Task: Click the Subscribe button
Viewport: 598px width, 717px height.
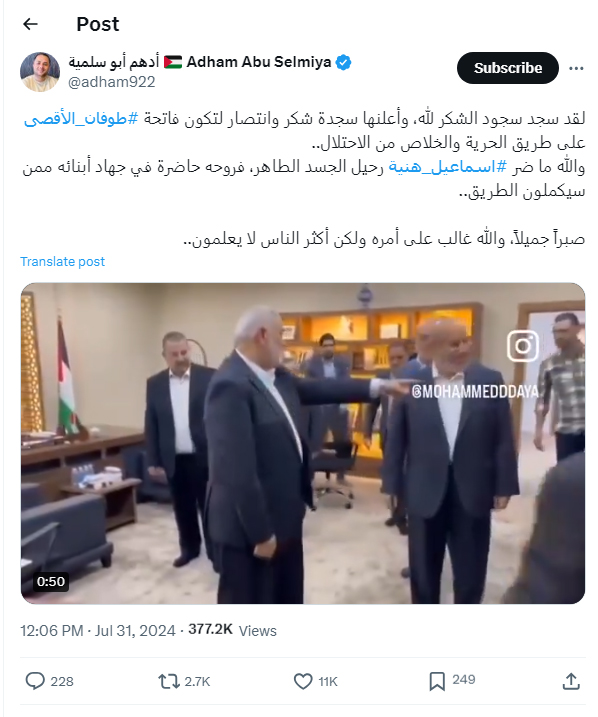Action: [507, 68]
